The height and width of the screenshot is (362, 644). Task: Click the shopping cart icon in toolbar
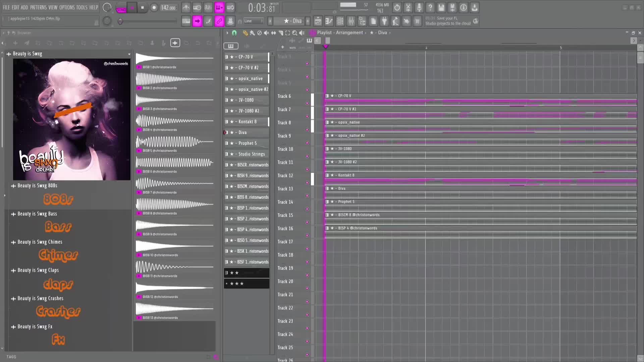click(417, 21)
